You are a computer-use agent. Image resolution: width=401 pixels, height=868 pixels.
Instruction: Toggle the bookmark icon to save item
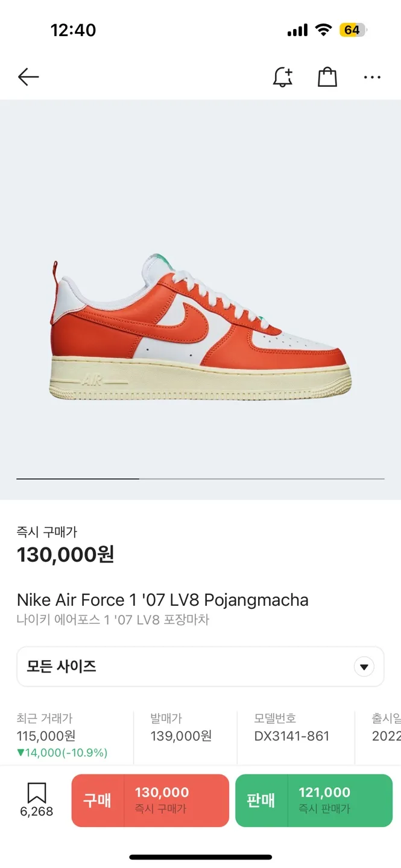(x=37, y=793)
